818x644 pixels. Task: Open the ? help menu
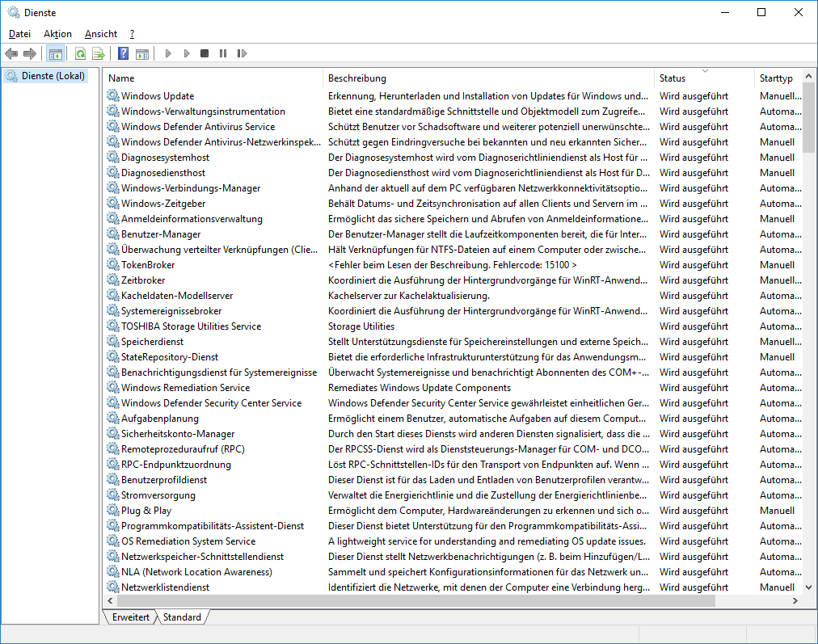tap(132, 34)
